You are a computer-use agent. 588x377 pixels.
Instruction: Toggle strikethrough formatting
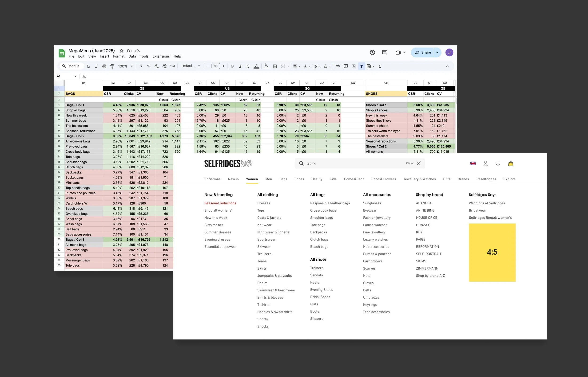pos(248,66)
